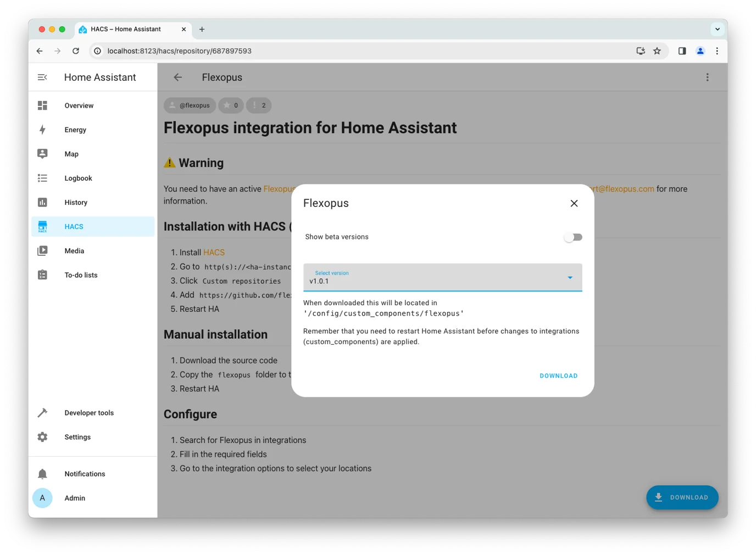756x555 pixels.
Task: Open the Overview dashboard icon
Action: [x=42, y=105]
